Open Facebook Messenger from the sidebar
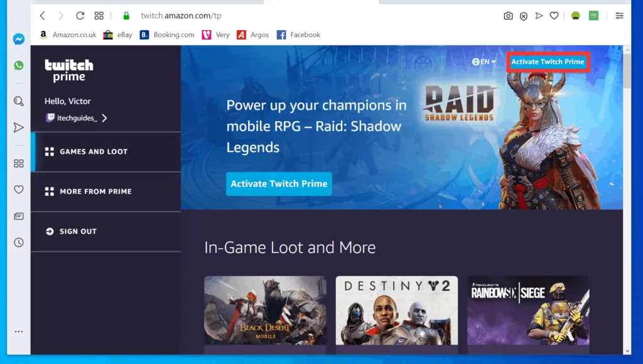This screenshot has width=643, height=364. pyautogui.click(x=19, y=40)
